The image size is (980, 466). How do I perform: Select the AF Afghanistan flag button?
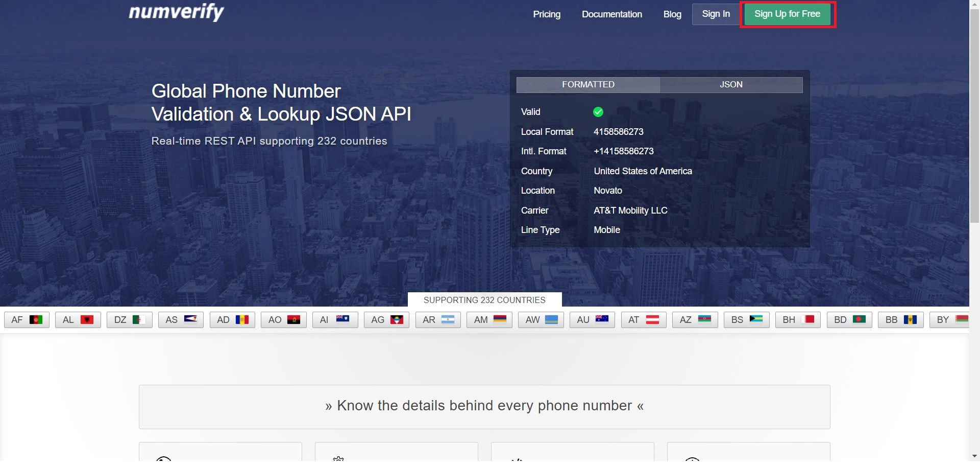tap(27, 320)
